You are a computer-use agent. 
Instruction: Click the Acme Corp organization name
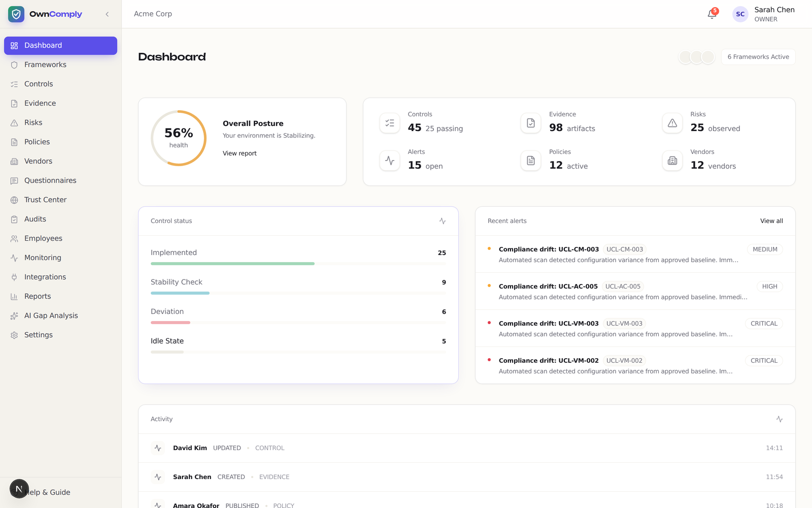pos(153,14)
